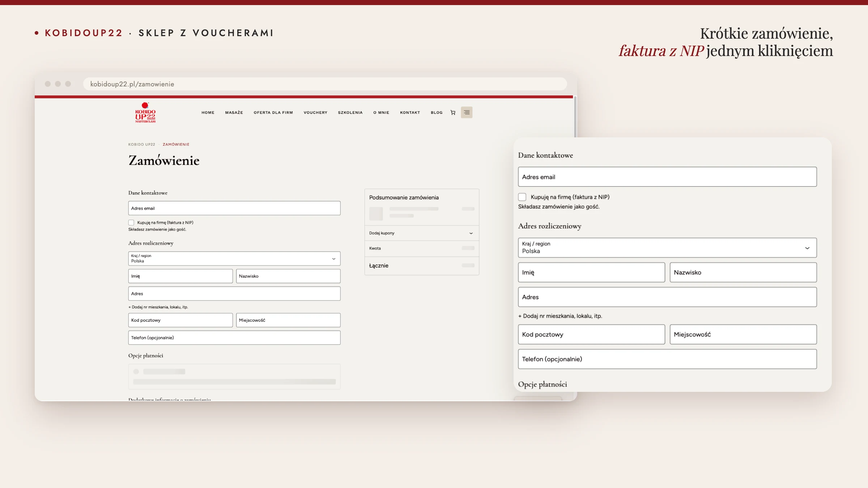Go to the O MNIE page
Screen dimensions: 868x488
click(x=381, y=112)
